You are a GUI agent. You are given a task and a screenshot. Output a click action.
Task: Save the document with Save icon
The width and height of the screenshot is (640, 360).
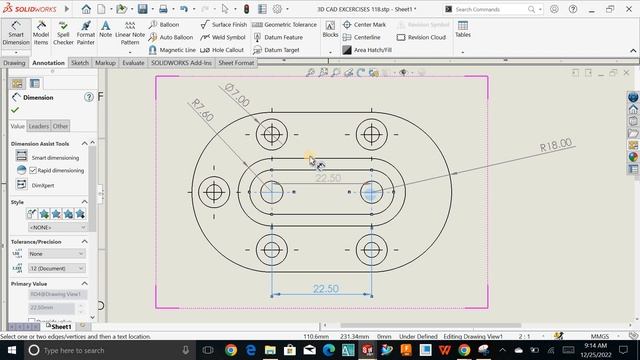click(x=142, y=9)
